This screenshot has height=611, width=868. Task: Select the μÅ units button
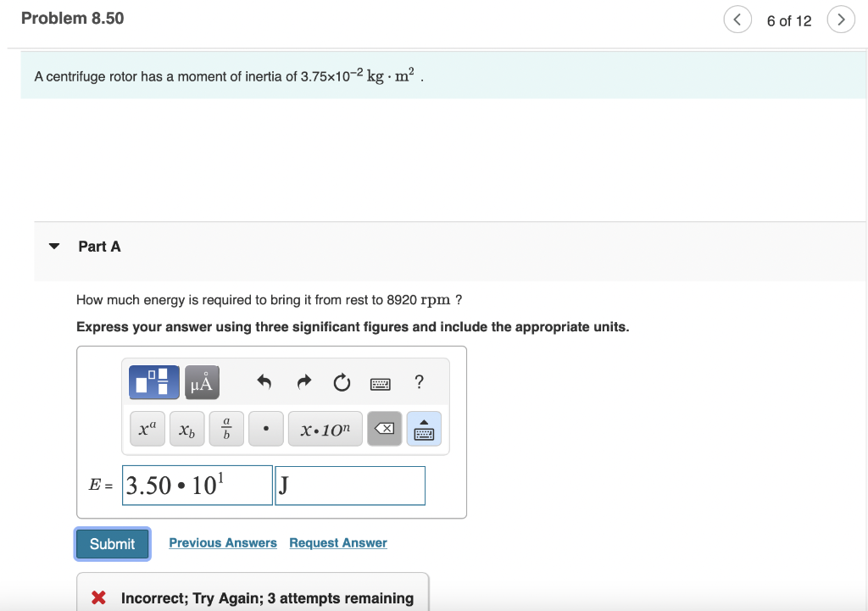[x=203, y=382]
